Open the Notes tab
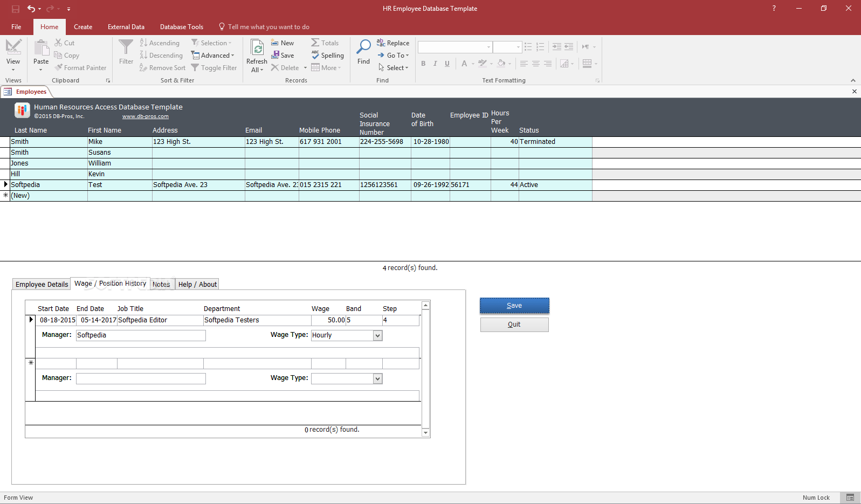 pos(161,284)
